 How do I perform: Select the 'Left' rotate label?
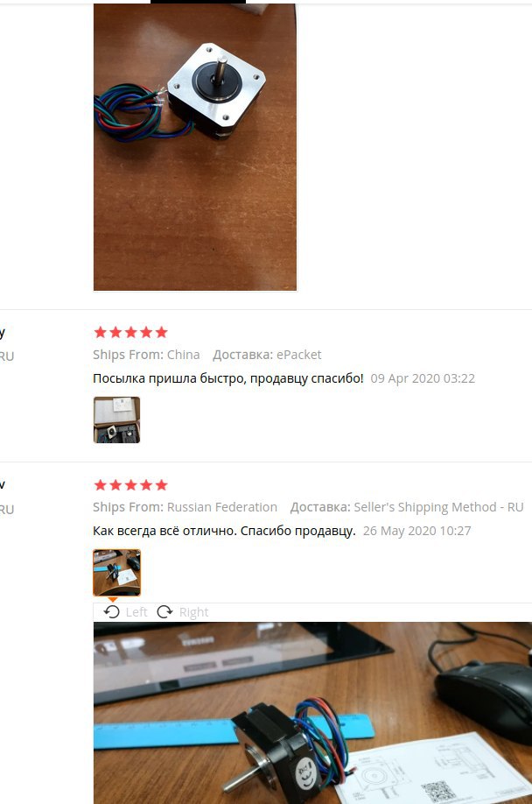136,612
